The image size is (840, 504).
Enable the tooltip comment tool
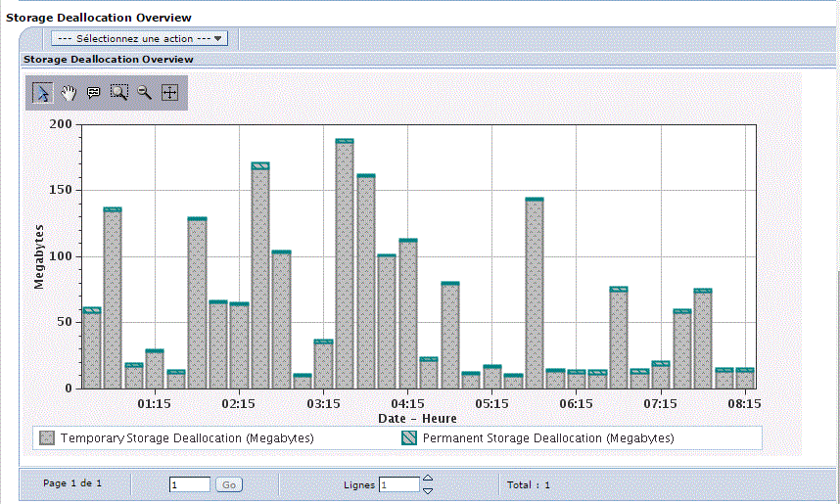coord(93,93)
